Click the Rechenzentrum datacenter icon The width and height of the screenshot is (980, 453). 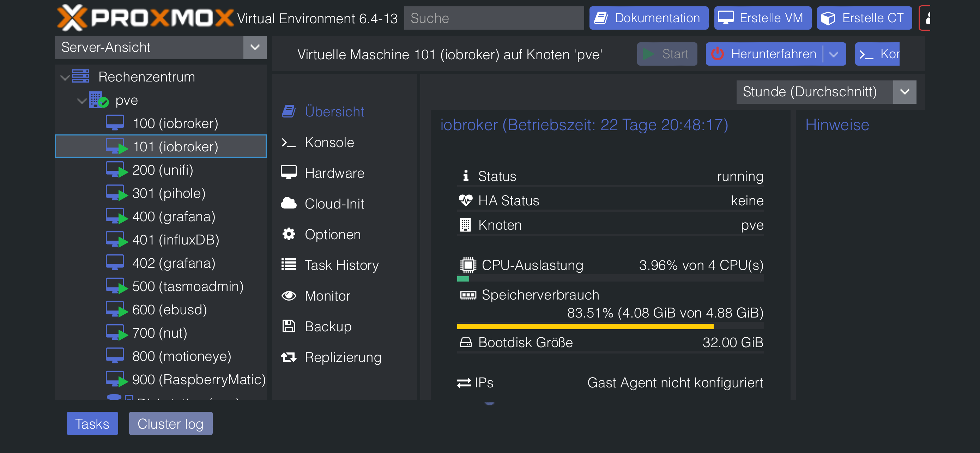pos(81,77)
